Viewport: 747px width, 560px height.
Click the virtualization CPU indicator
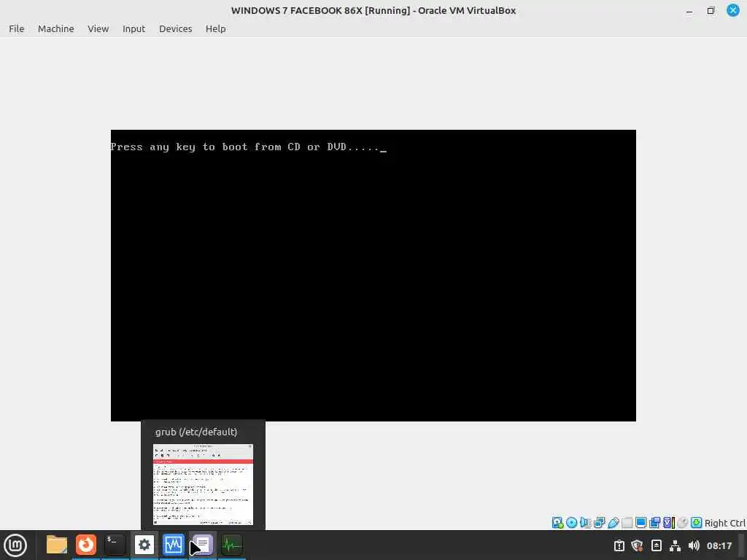pyautogui.click(x=669, y=522)
